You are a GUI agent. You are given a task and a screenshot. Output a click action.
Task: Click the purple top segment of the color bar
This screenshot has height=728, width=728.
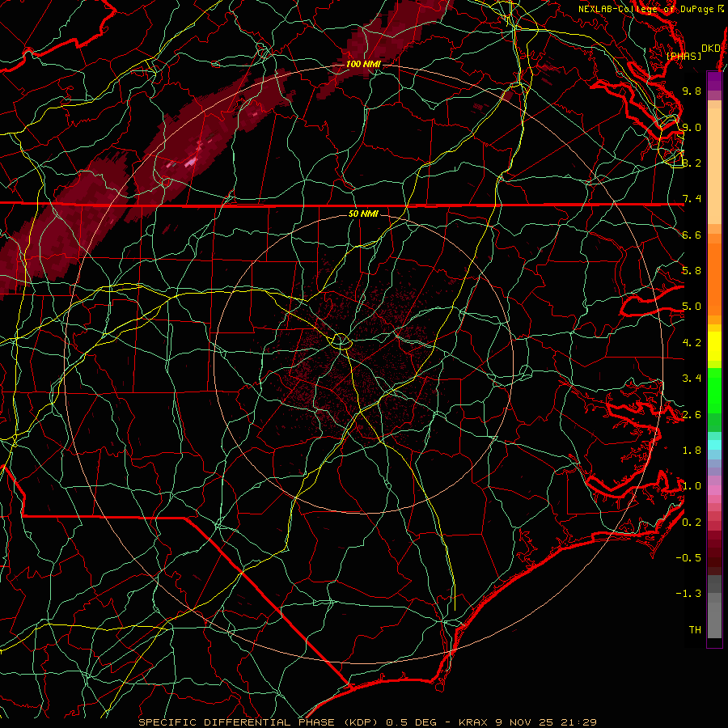714,81
